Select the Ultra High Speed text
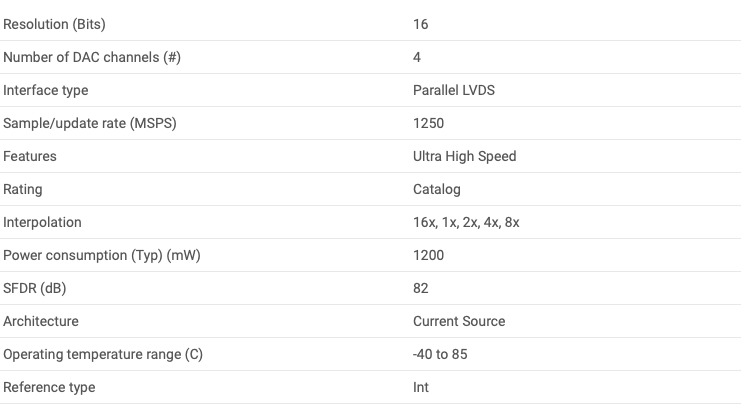Viewport: 741px width, 409px height. point(465,157)
